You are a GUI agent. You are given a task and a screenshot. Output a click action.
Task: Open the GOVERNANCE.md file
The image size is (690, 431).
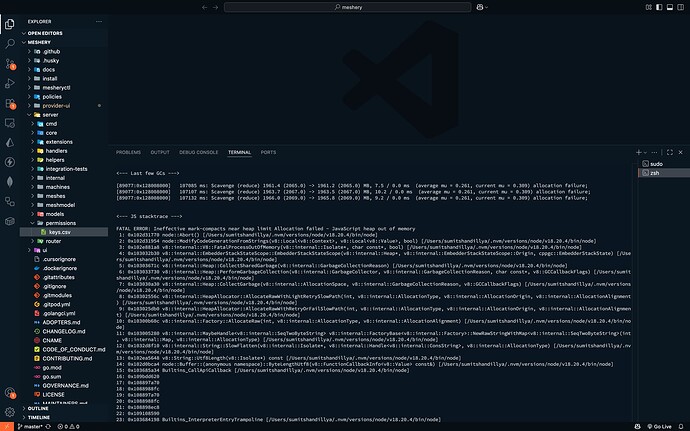point(64,385)
